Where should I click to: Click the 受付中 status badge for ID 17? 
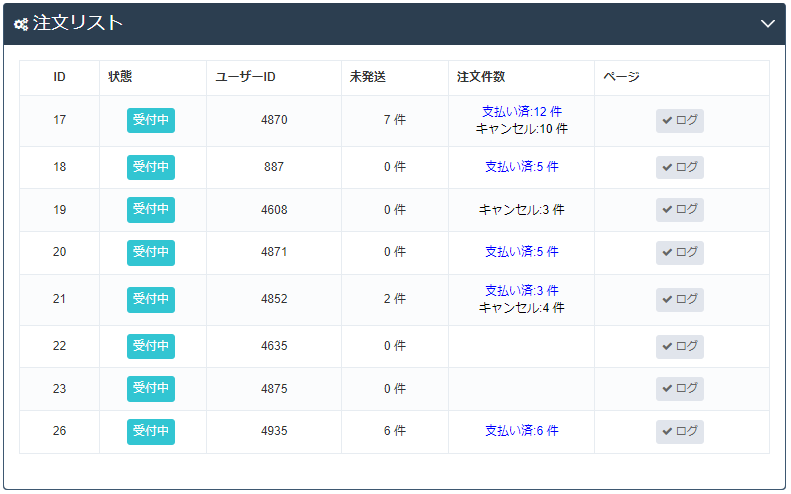click(x=151, y=120)
